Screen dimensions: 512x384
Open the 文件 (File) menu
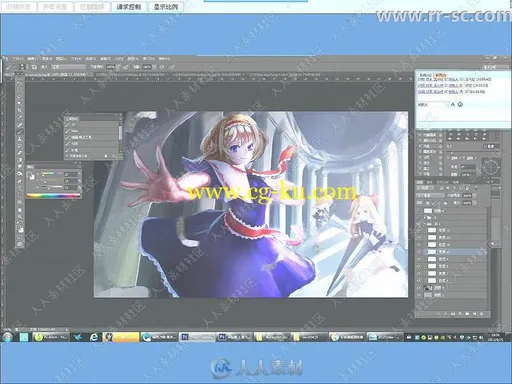tap(18, 59)
